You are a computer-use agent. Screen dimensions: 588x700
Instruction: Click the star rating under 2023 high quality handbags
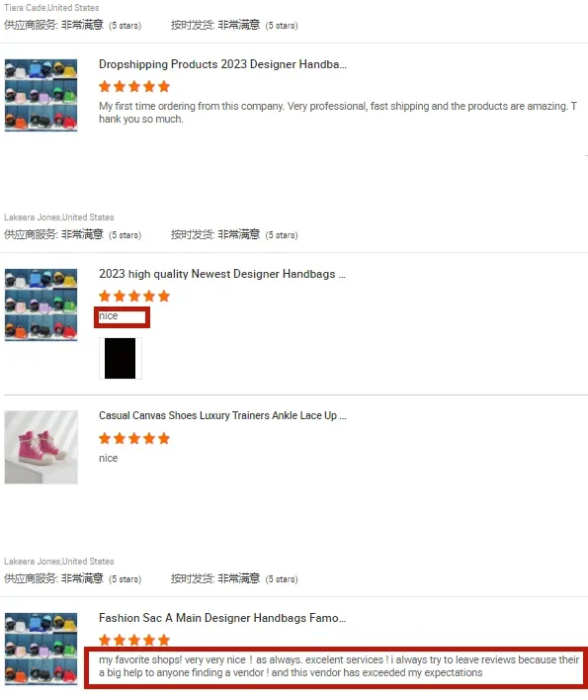(134, 296)
